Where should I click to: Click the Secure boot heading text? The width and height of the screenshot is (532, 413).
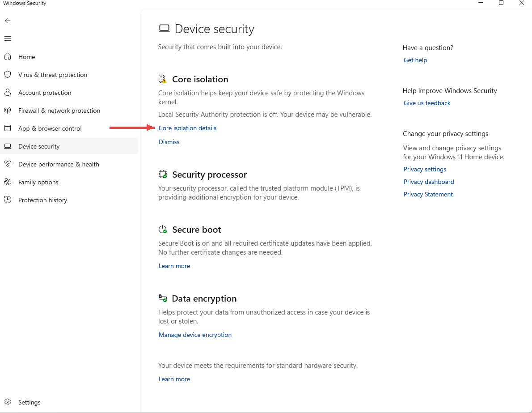[x=196, y=230]
